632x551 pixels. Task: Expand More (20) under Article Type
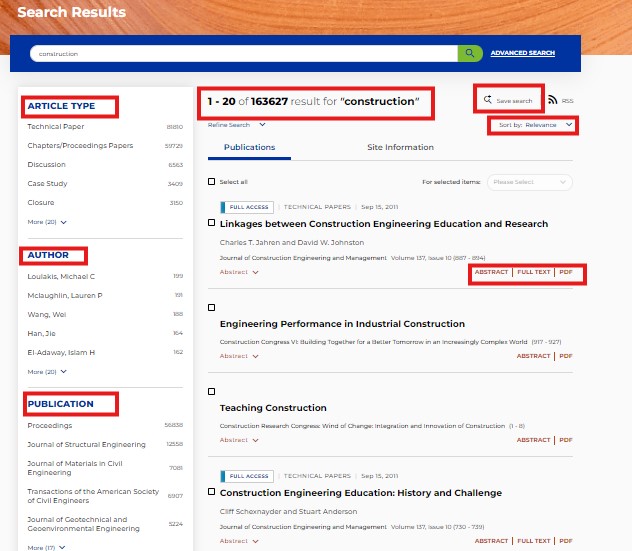(x=48, y=222)
